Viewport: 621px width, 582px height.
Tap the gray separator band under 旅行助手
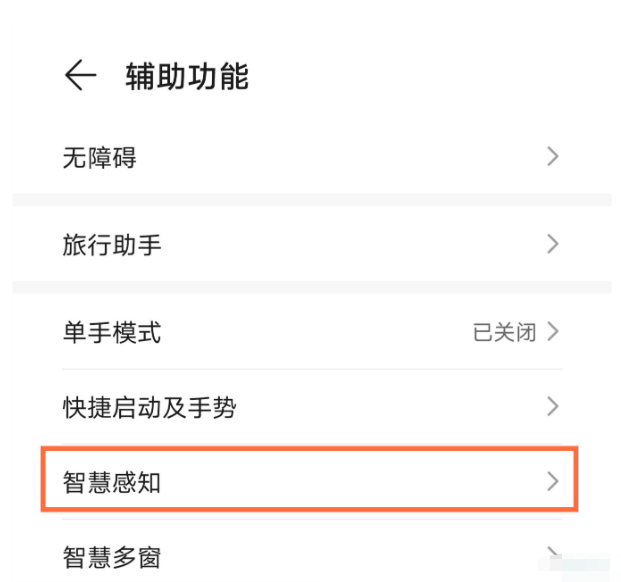pos(312,287)
